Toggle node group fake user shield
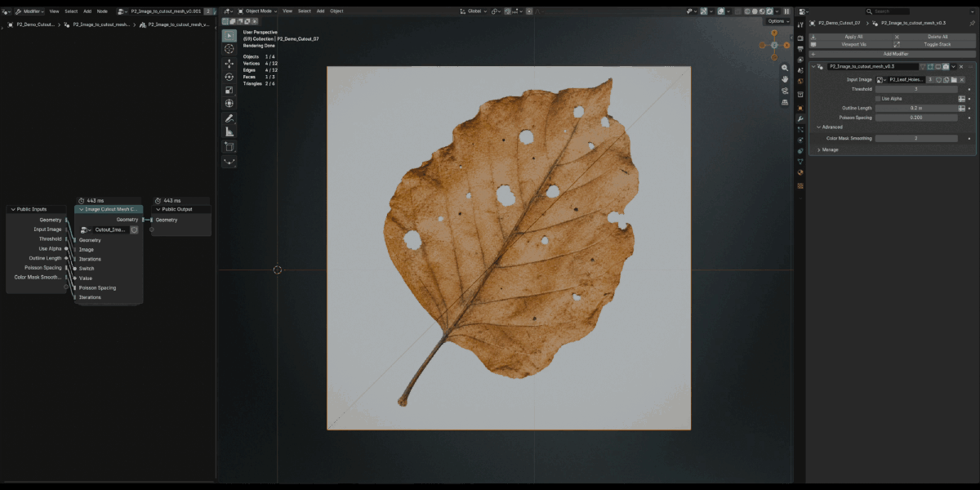 tap(134, 229)
